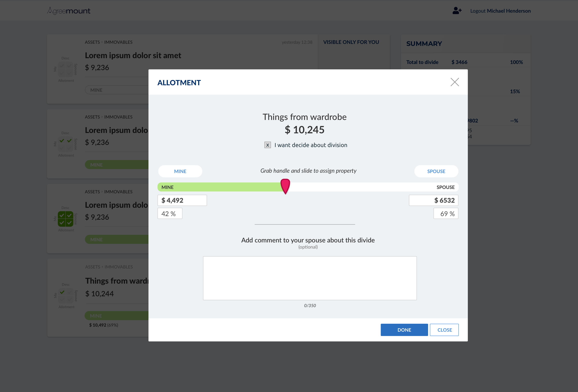The width and height of the screenshot is (578, 392).
Task: Focus the $ 4,492 mine amount field
Action: click(x=182, y=200)
